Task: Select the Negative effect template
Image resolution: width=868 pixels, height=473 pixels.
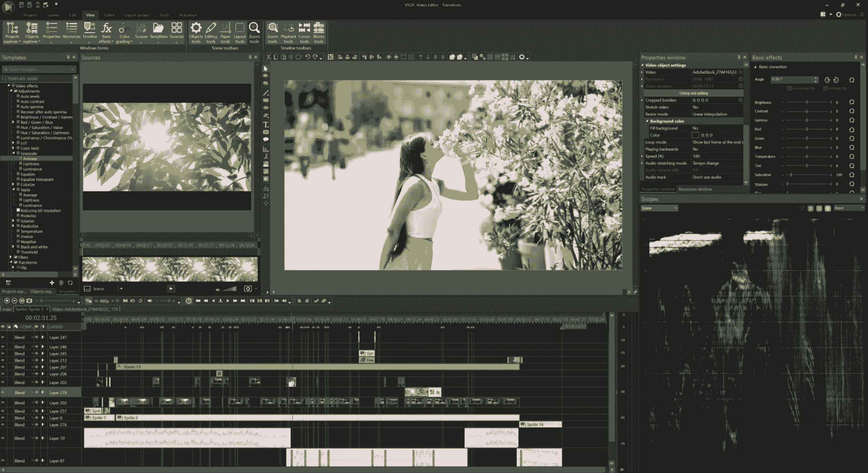Action: [x=28, y=242]
